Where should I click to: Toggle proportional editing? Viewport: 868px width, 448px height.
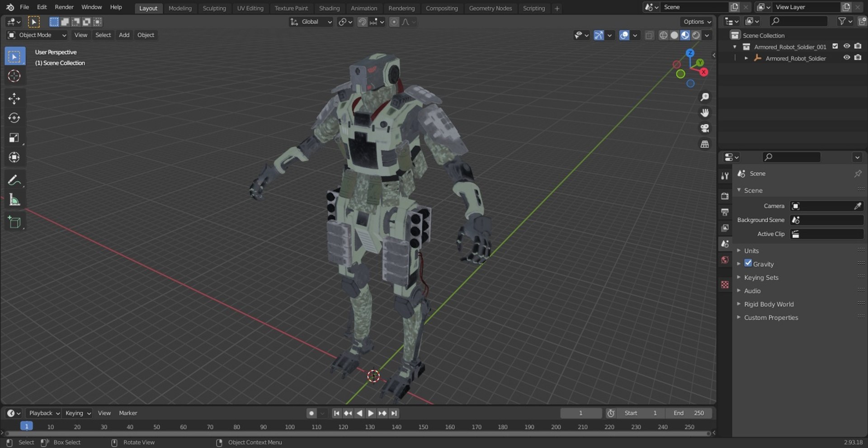394,22
